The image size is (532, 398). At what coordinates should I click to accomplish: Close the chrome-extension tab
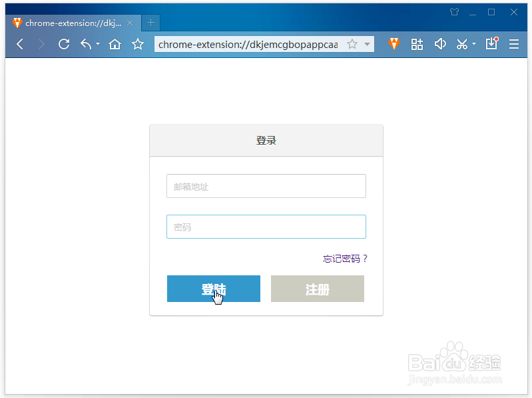tap(130, 23)
